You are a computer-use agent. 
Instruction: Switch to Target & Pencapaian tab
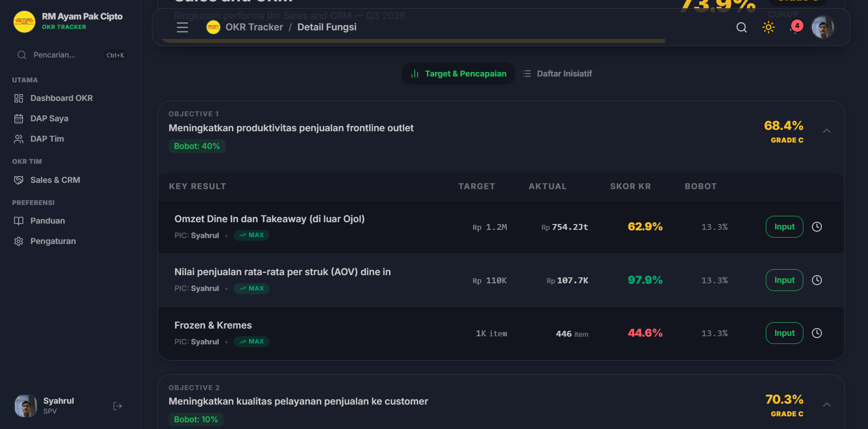(x=458, y=74)
